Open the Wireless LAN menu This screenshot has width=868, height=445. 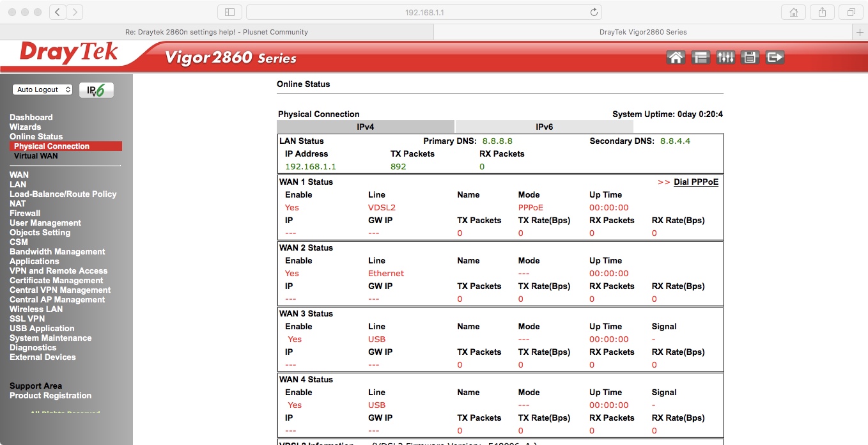tap(36, 309)
